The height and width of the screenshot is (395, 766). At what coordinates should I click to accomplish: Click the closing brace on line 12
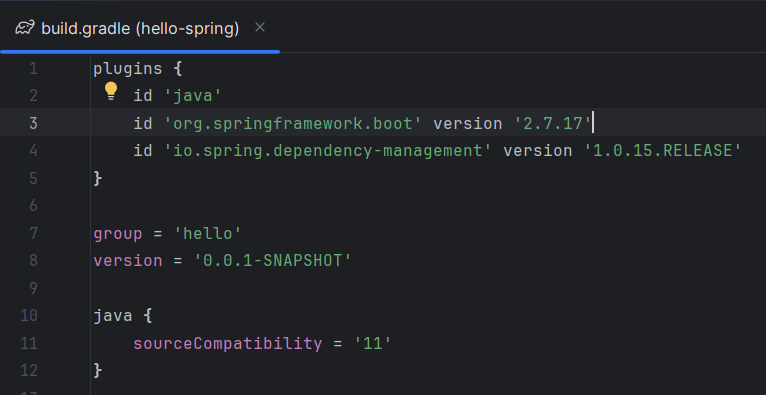[x=98, y=371]
